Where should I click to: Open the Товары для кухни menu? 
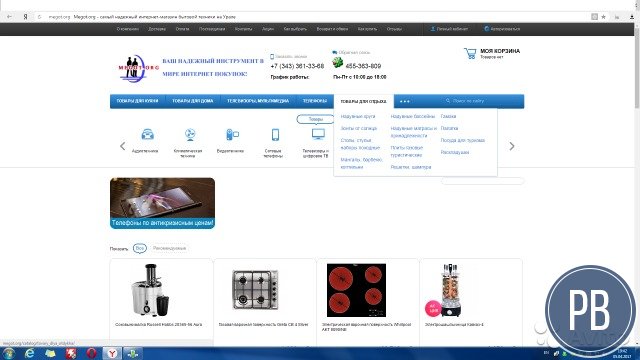click(138, 101)
